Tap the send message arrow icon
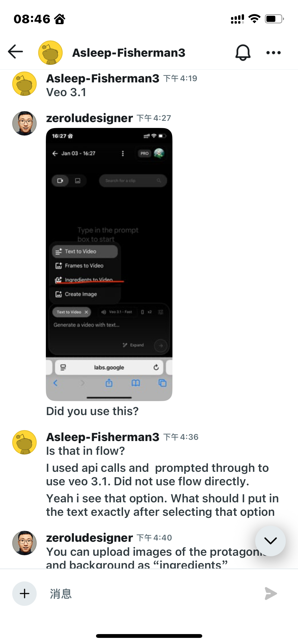298x644 pixels. click(271, 594)
